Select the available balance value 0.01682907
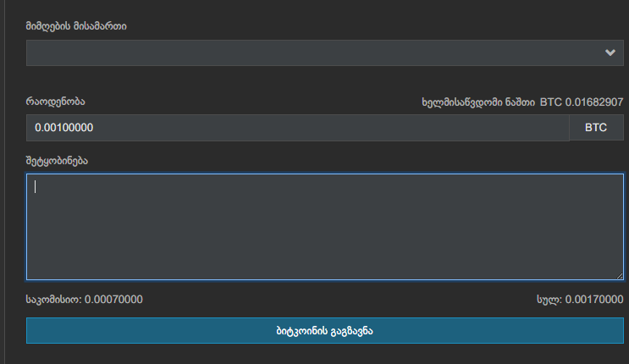 [594, 102]
